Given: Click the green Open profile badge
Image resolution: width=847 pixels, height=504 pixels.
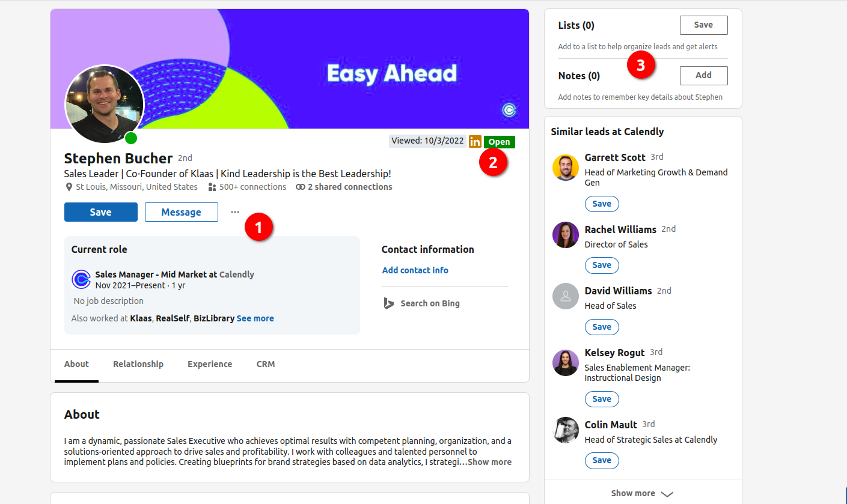Looking at the screenshot, I should click(x=499, y=142).
